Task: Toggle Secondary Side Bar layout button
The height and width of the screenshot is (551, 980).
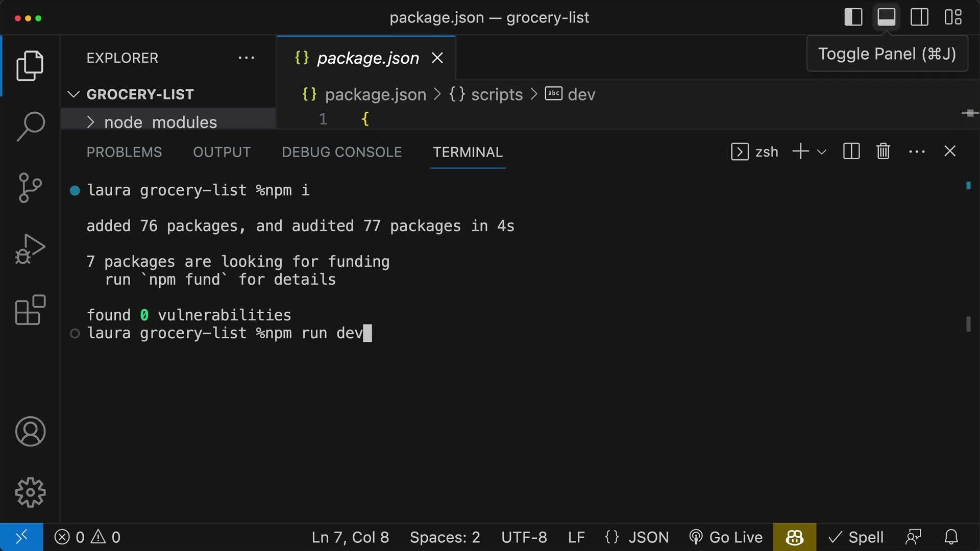Action: [919, 17]
